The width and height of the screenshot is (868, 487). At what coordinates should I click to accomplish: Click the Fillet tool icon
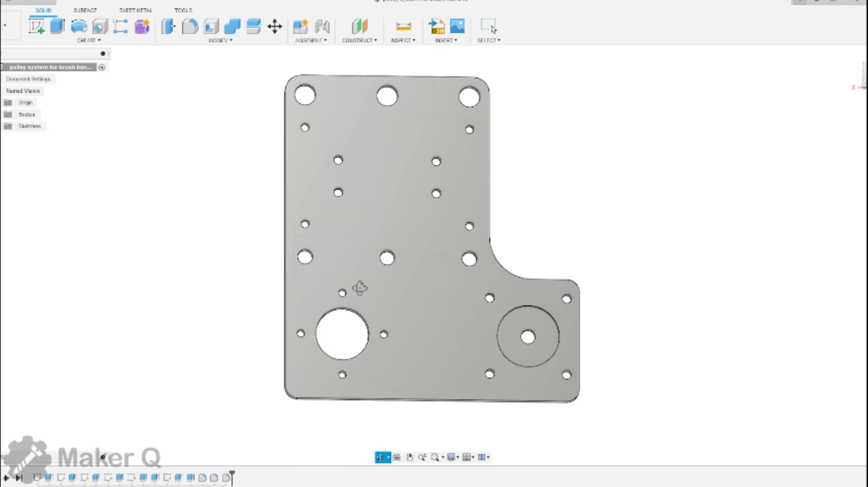pyautogui.click(x=190, y=26)
